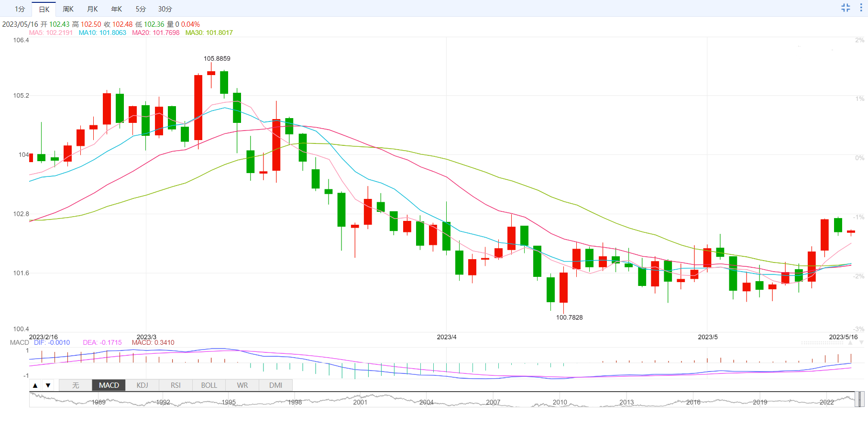Switch to the 1分 timeframe tab
The width and height of the screenshot is (868, 427).
pyautogui.click(x=20, y=9)
